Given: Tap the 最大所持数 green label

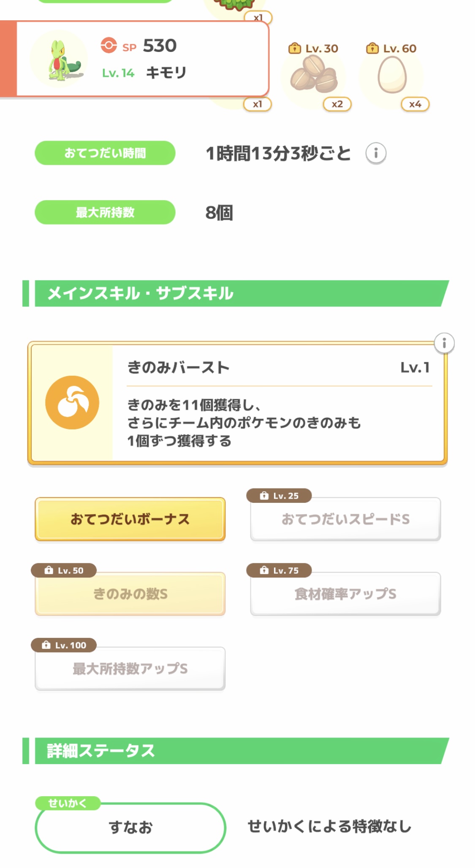Looking at the screenshot, I should (105, 212).
